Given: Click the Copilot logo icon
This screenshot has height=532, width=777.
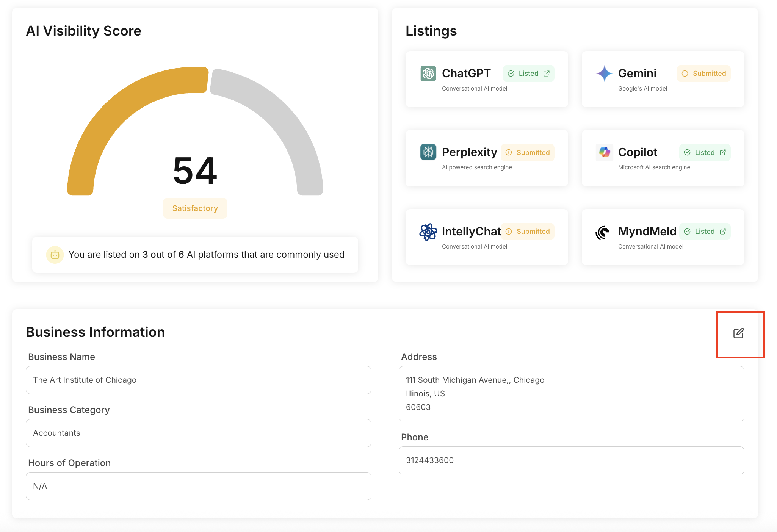Looking at the screenshot, I should [604, 152].
